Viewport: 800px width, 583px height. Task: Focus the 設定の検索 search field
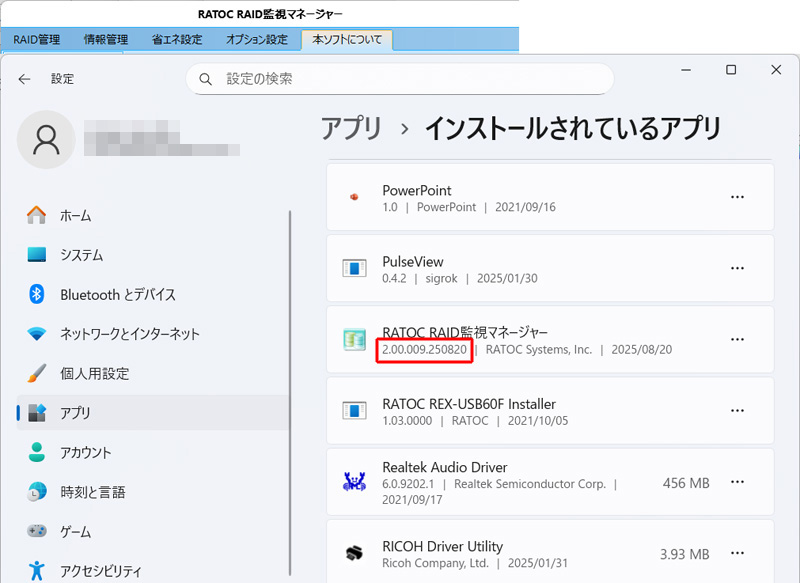tap(400, 79)
